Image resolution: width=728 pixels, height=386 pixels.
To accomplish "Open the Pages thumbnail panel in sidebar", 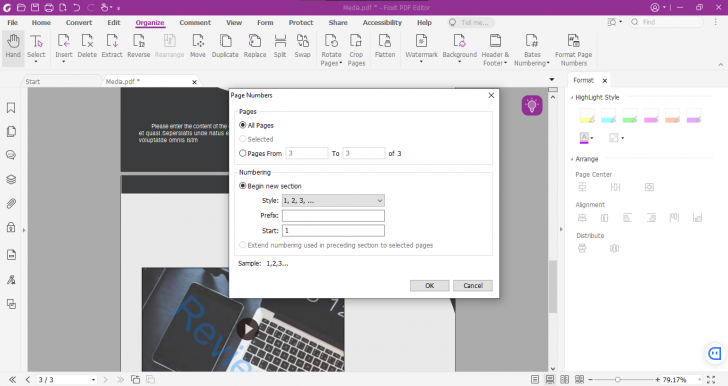I will pos(11,131).
